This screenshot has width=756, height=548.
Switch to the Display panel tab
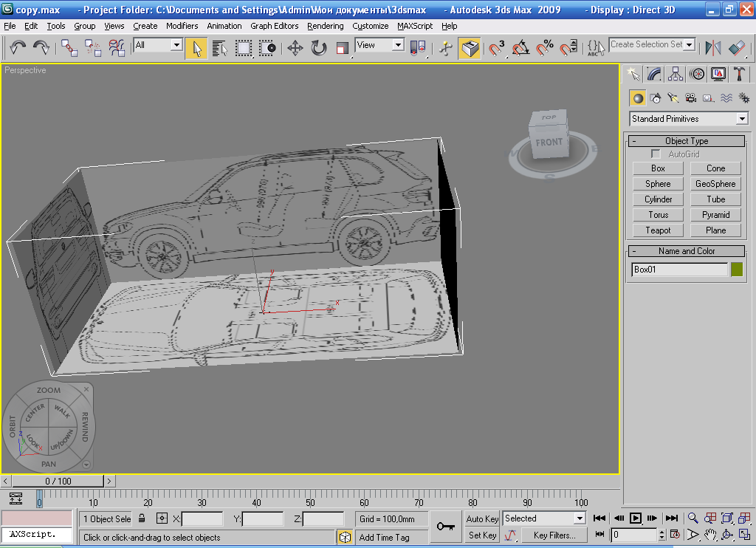(x=718, y=74)
